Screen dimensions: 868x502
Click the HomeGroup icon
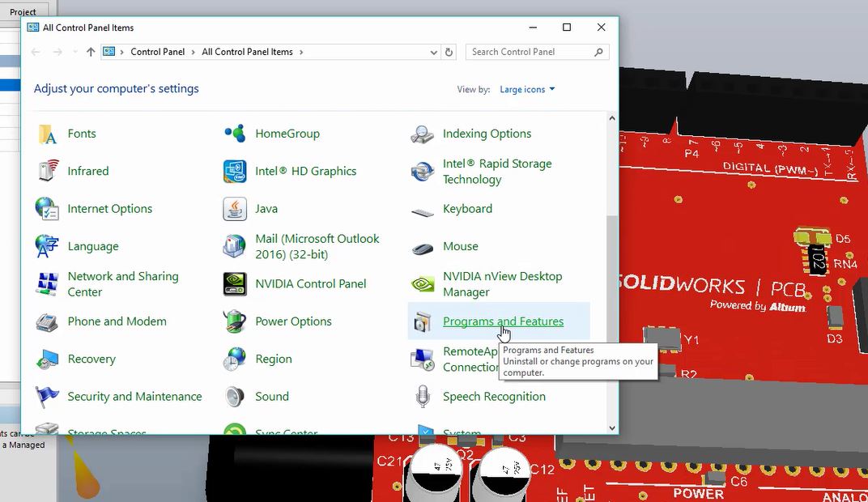pyautogui.click(x=235, y=134)
